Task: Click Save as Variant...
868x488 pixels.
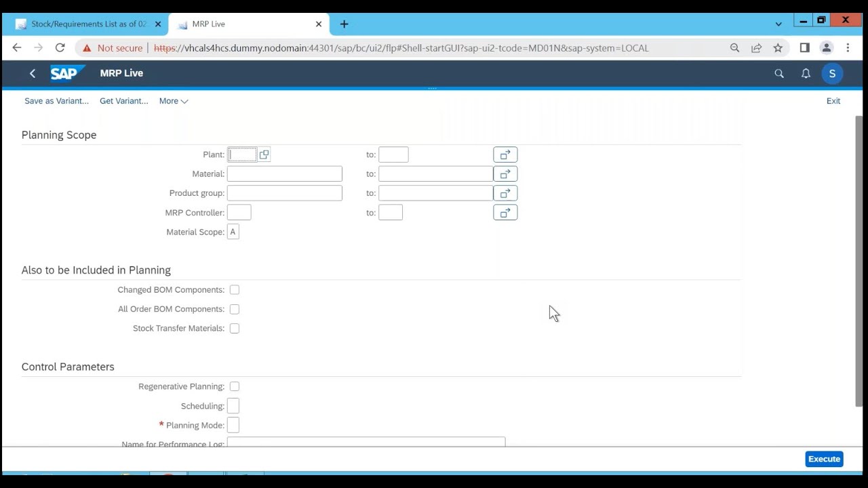Action: [56, 101]
